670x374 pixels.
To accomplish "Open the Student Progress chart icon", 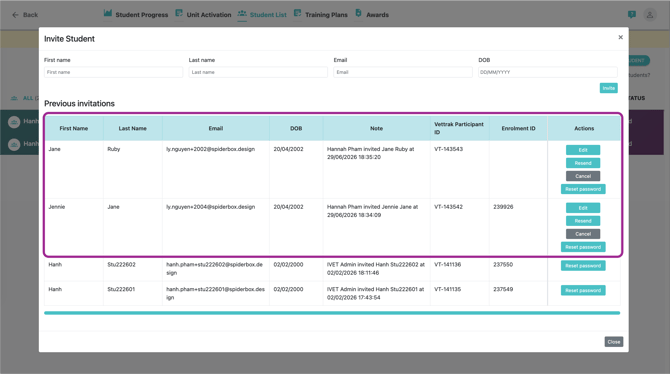I will click(x=108, y=13).
